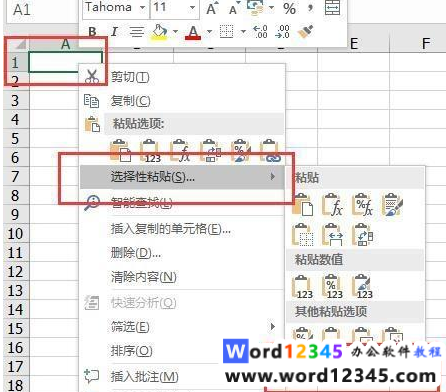Open the 筛选(E) menu entry
446x392 pixels.
pos(182,327)
